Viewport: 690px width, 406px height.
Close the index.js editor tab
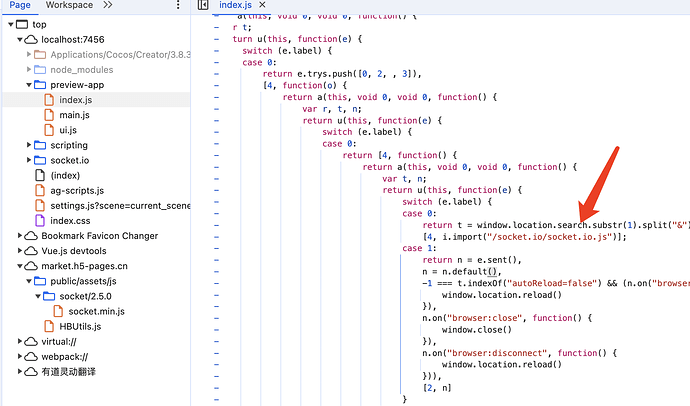click(x=262, y=5)
